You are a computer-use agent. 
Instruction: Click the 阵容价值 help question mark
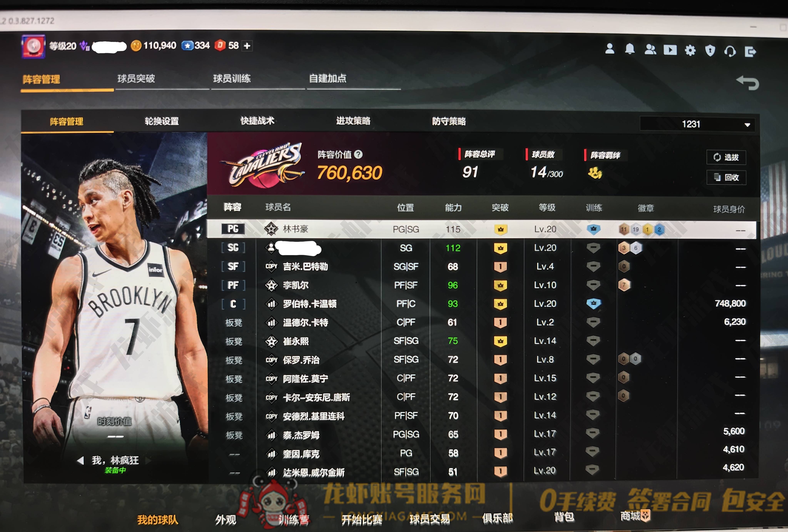358,155
